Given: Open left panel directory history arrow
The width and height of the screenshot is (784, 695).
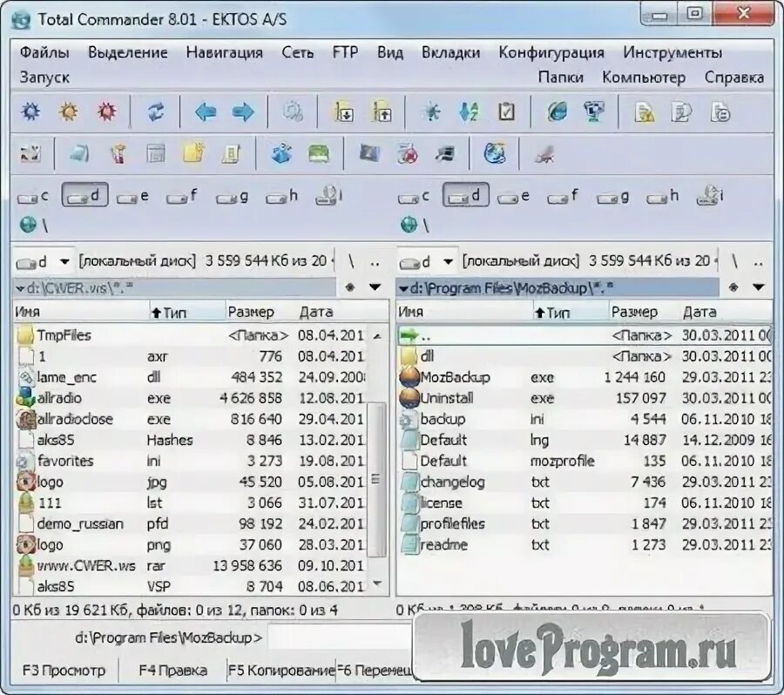Looking at the screenshot, I should (x=375, y=287).
